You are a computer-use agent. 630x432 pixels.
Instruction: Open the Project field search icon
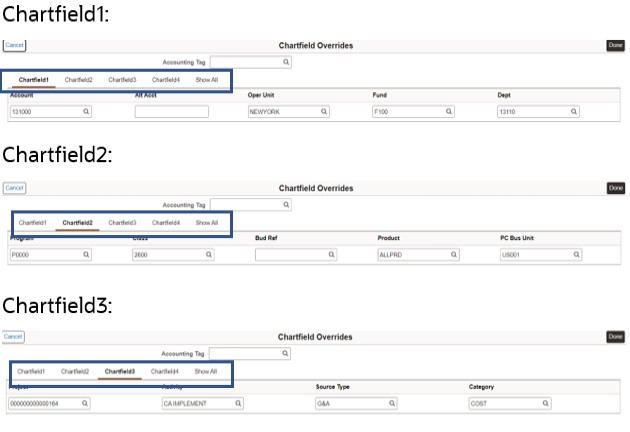tap(85, 403)
